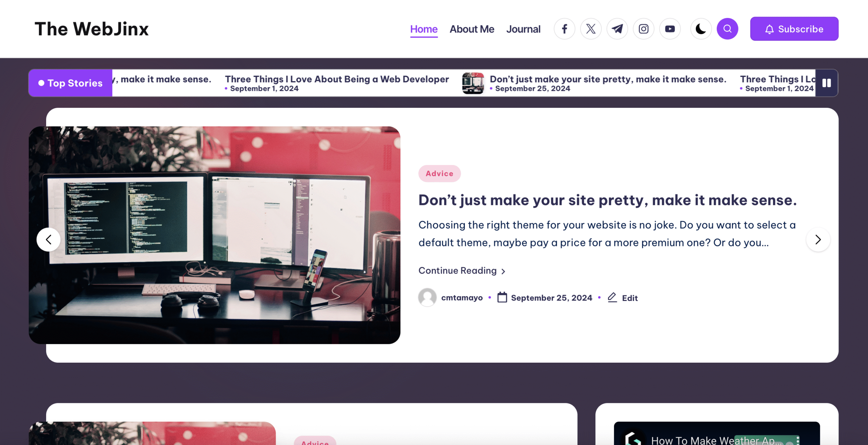Screen dimensions: 868x445
Task: Pause the Top Stories ticker
Action: click(x=826, y=83)
